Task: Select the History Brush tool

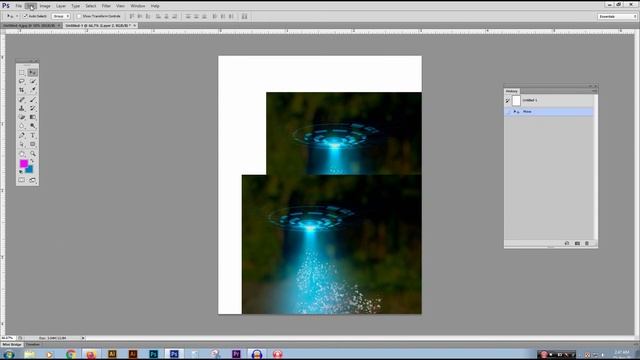Action: pyautogui.click(x=33, y=108)
